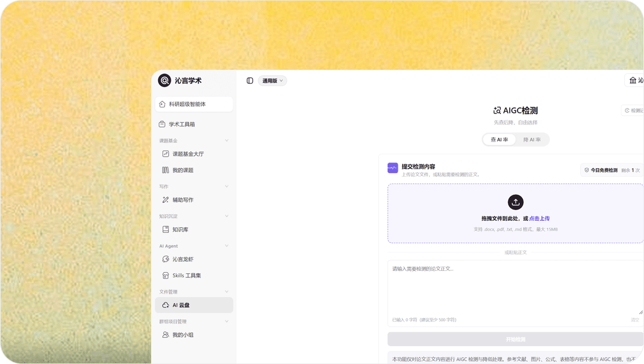
Task: Collapse the 课题基金 section chevron
Action: pos(227,140)
